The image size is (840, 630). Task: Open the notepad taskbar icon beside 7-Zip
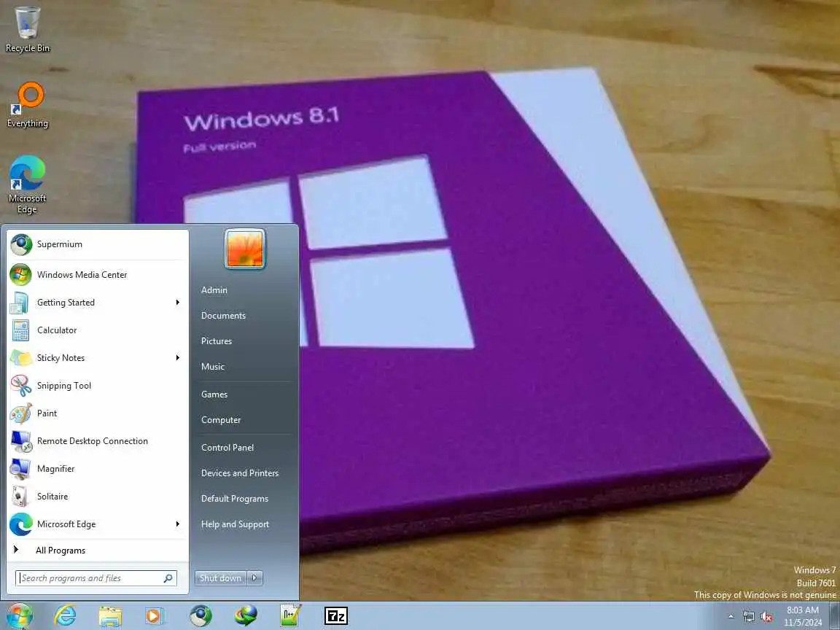pyautogui.click(x=291, y=616)
